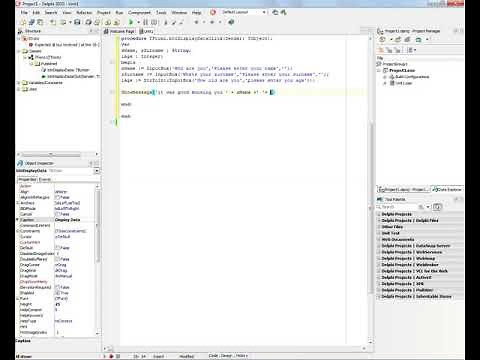Select the Variables/Constants node in Structure tree
The width and height of the screenshot is (480, 360).
pos(45,82)
